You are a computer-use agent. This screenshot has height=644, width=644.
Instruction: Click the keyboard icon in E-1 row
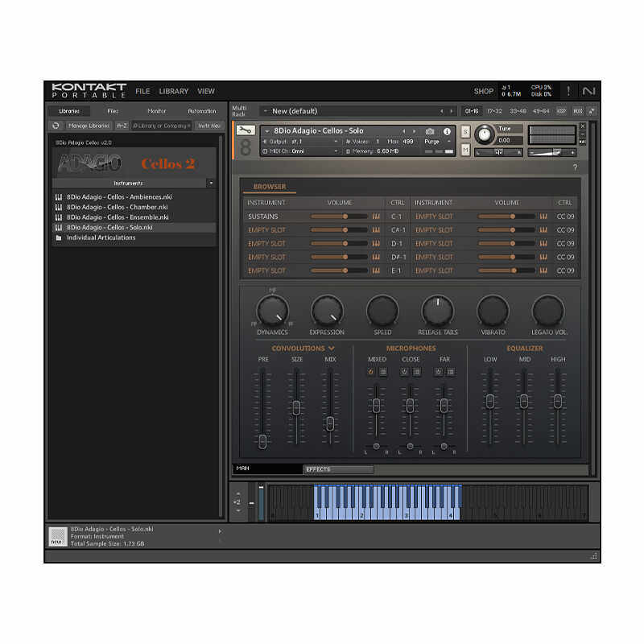(x=376, y=270)
